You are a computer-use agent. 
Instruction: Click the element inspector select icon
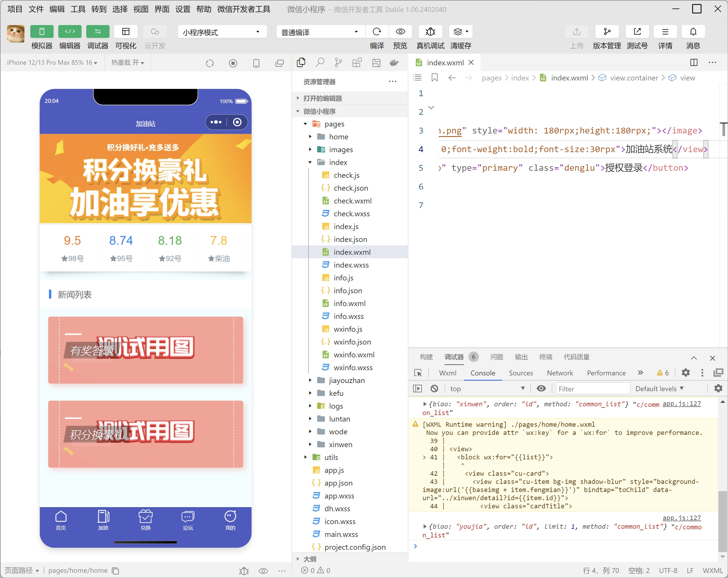tap(418, 373)
